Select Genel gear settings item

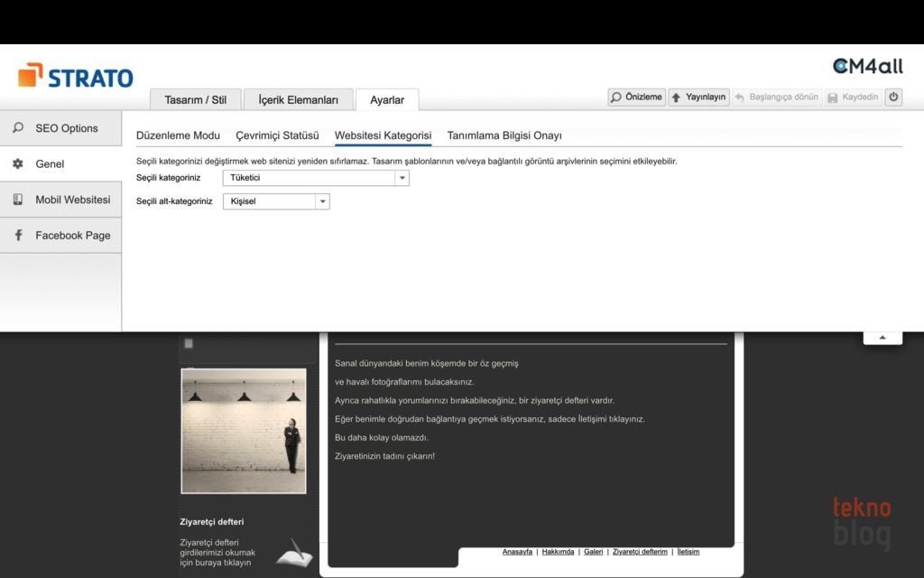[x=60, y=164]
